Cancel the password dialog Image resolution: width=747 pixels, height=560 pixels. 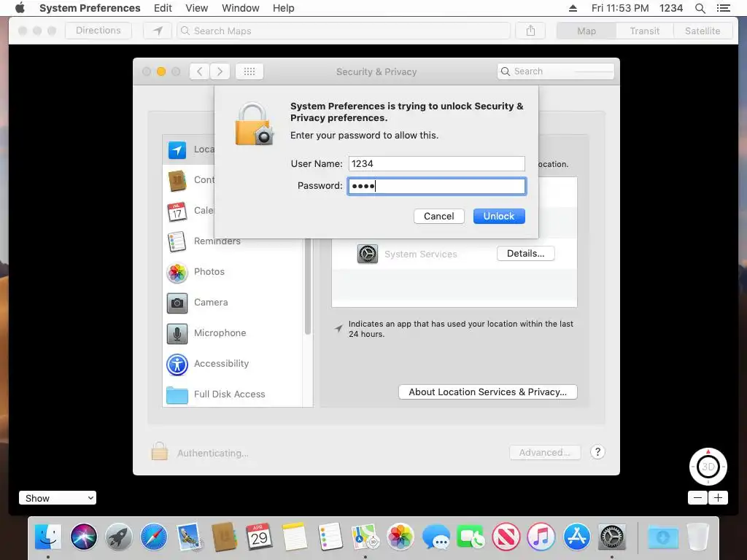click(438, 216)
